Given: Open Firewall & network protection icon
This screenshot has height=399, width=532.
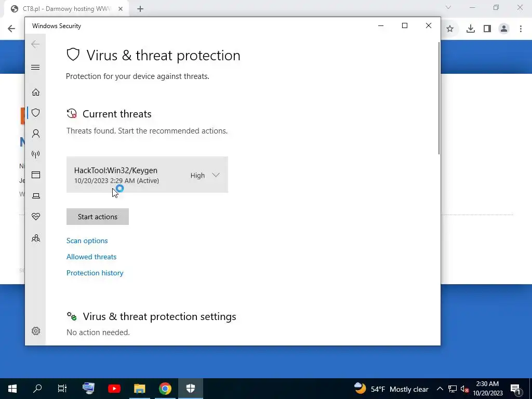Looking at the screenshot, I should tap(36, 154).
